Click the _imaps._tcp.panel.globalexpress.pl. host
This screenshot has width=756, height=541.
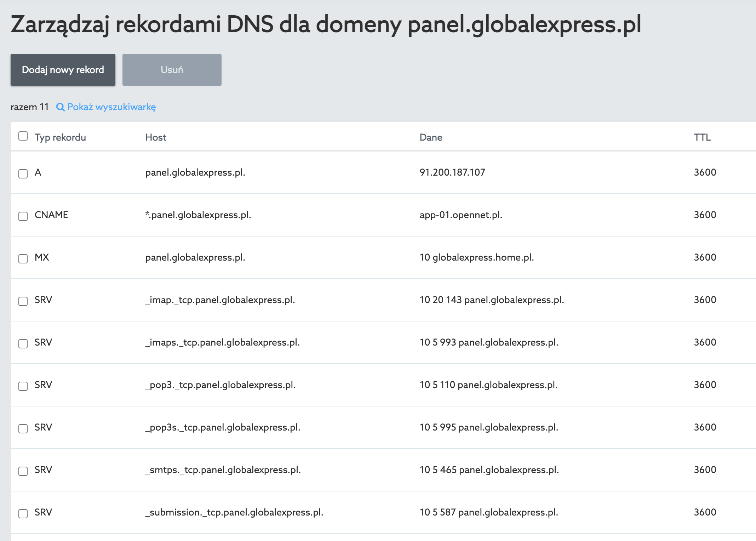click(223, 342)
